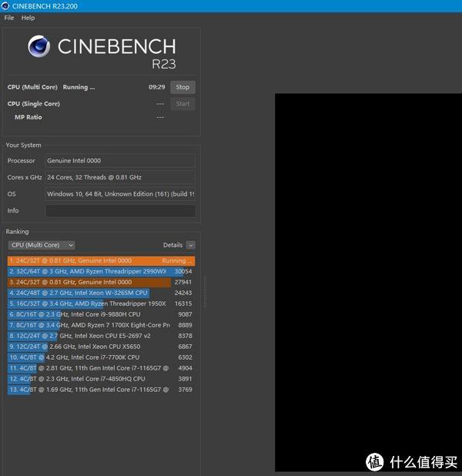Select the 1.69 GHz Core i7-1165G7 row

(102, 390)
